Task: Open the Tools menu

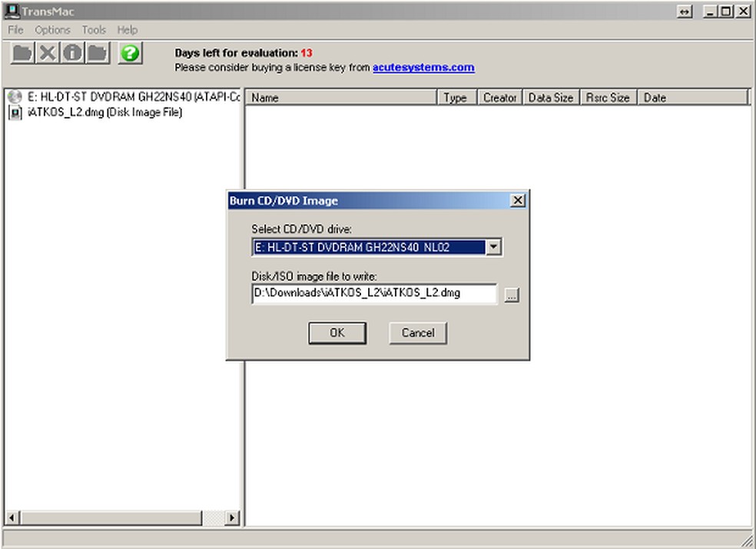Action: coord(94,30)
